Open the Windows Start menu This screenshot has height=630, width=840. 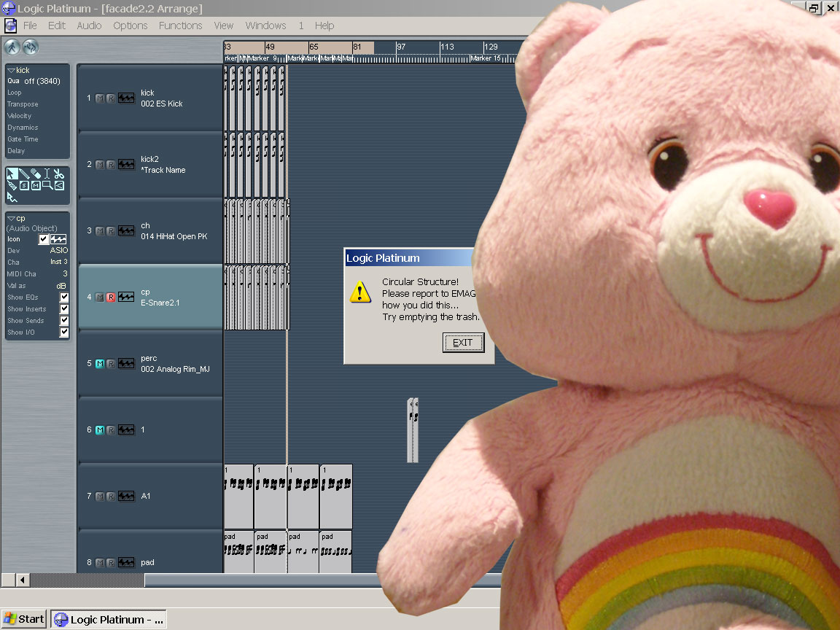[24, 619]
